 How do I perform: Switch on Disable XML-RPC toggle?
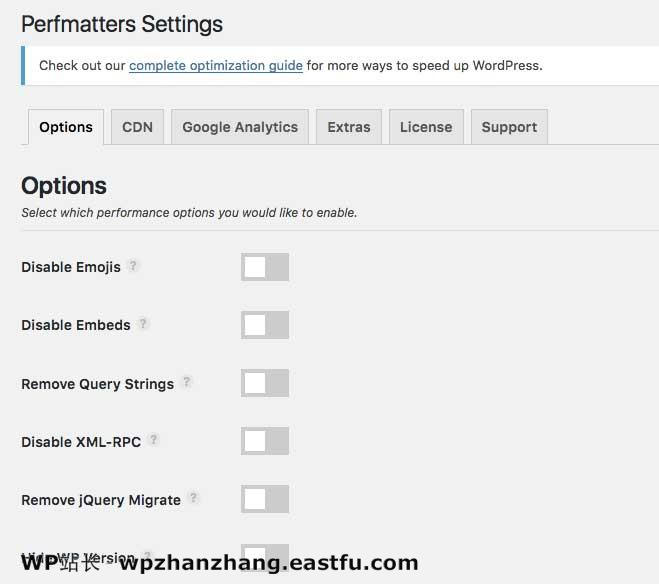[265, 441]
